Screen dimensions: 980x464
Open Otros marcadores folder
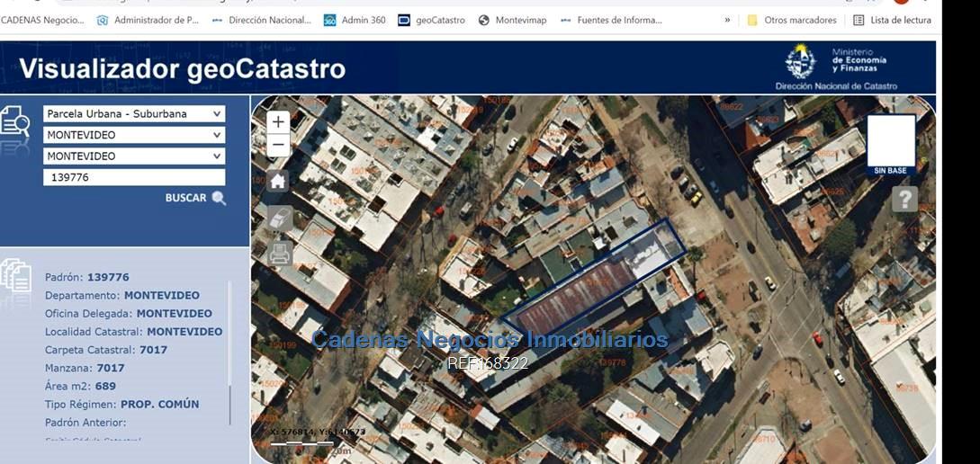pyautogui.click(x=792, y=20)
